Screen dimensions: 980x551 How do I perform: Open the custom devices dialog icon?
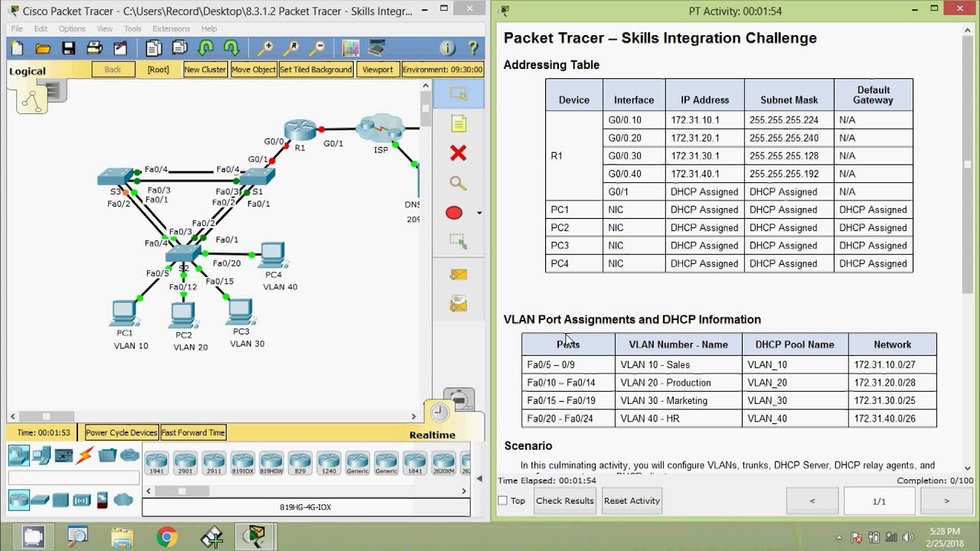tap(377, 48)
